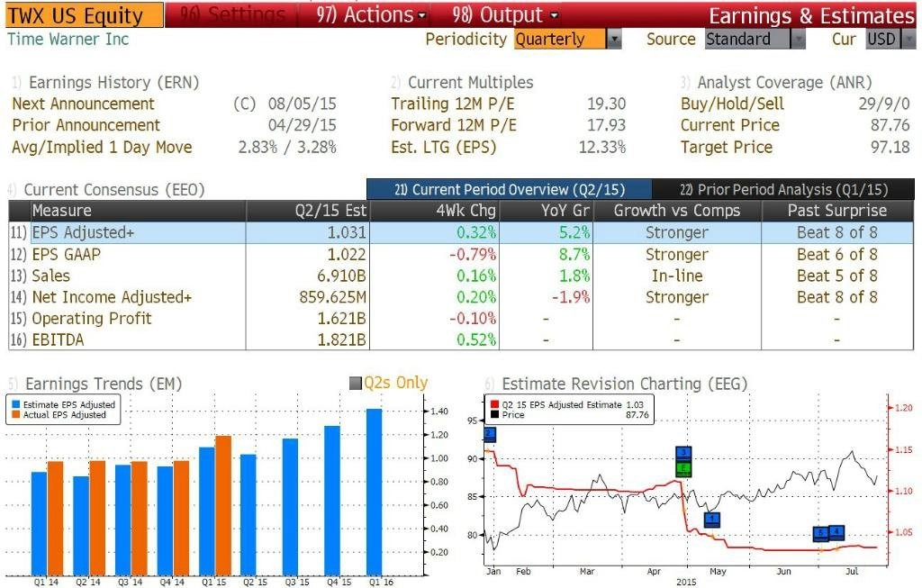922x588 pixels.
Task: Select the Operating Profit row
Action: (461, 319)
